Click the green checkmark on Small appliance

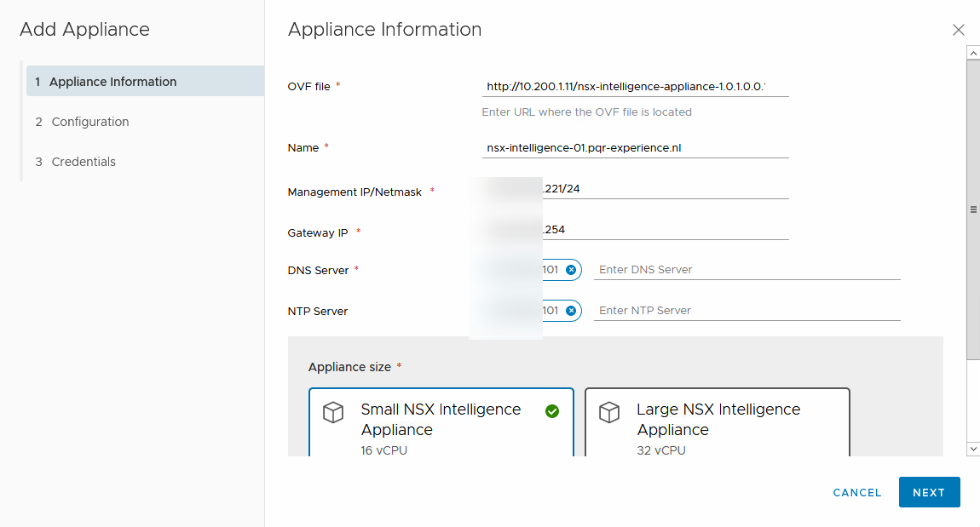pyautogui.click(x=552, y=411)
